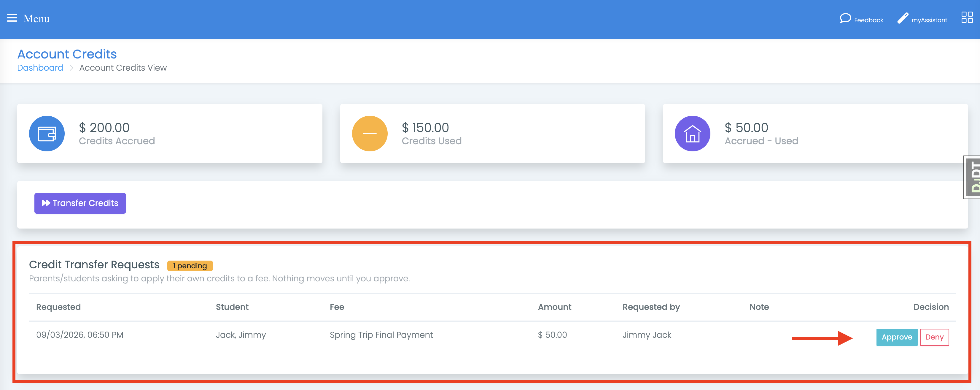Click the Transfer Credits button
This screenshot has height=390, width=980.
click(x=80, y=203)
